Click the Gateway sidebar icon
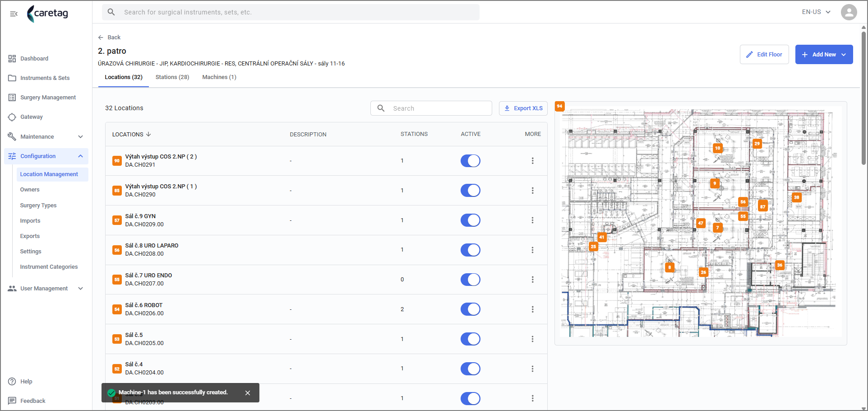868x411 pixels. (x=12, y=117)
